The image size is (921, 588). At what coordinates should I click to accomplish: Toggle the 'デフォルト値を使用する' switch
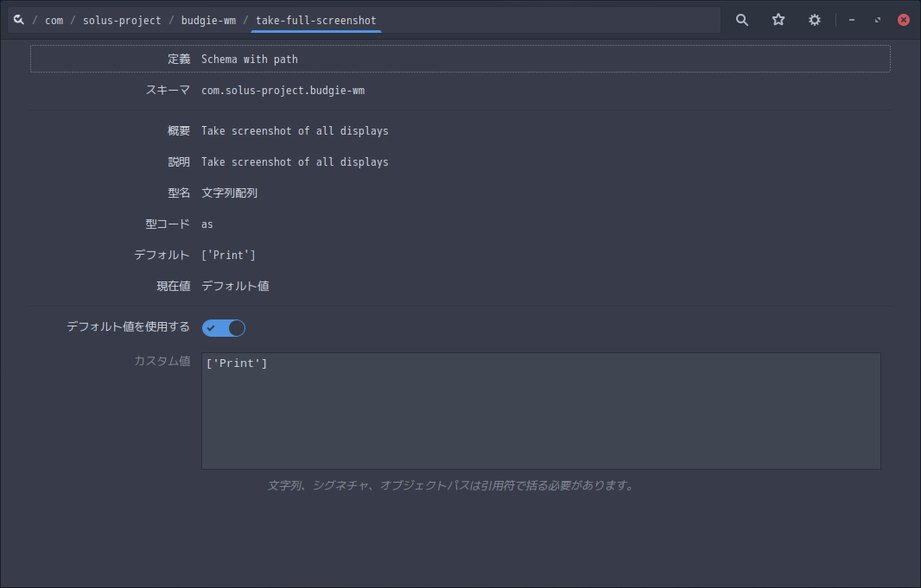coord(224,328)
